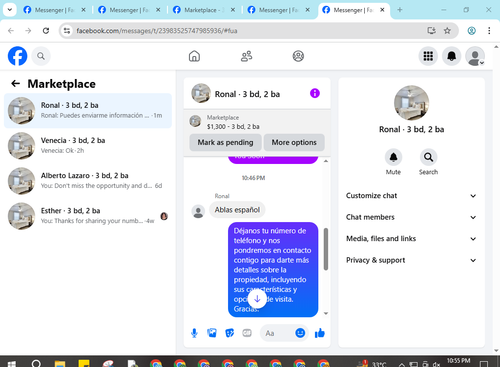
Task: Navigate back in Chrome
Action: pyautogui.click(x=11, y=31)
